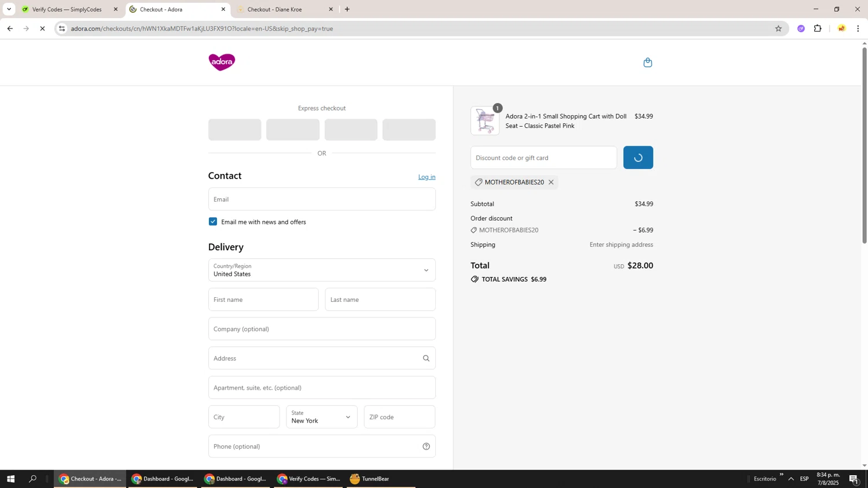
Task: Open the notification center icon
Action: [x=854, y=479]
